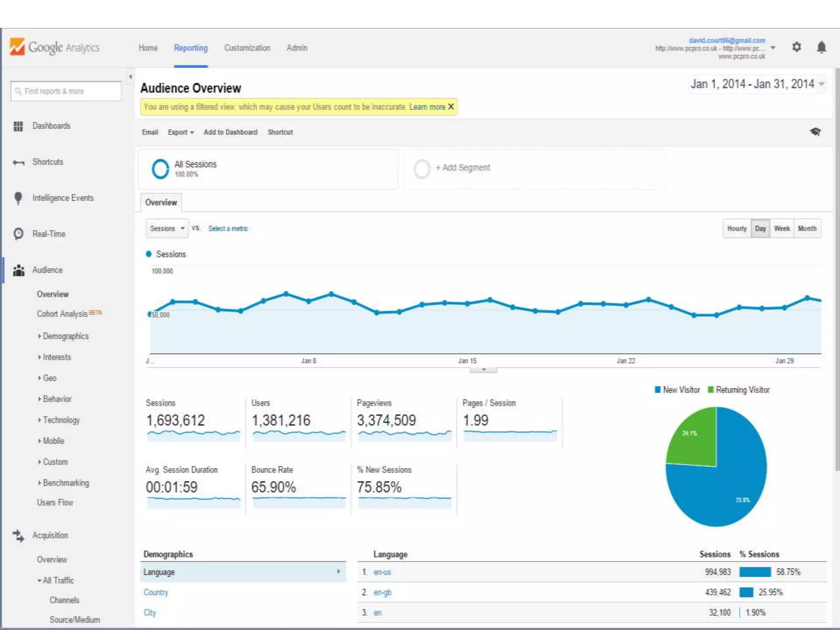Viewport: 840px width, 630px height.
Task: Click the graduation cap education icon
Action: click(815, 132)
